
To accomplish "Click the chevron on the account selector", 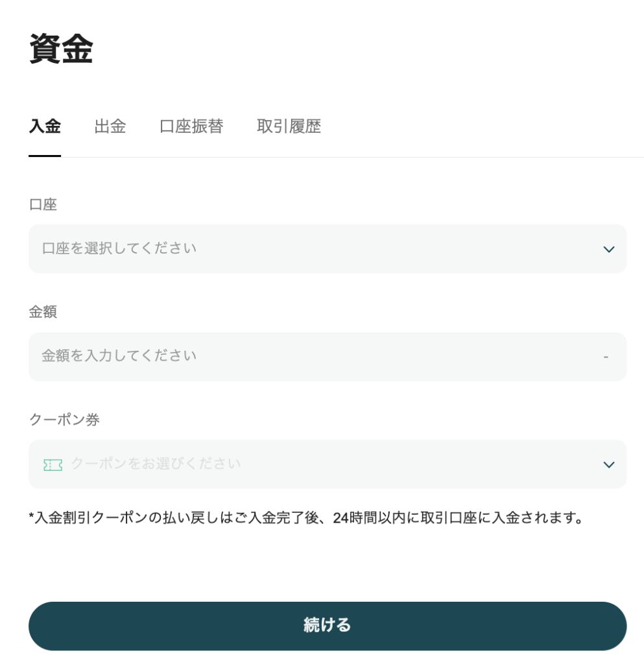I will pos(608,248).
